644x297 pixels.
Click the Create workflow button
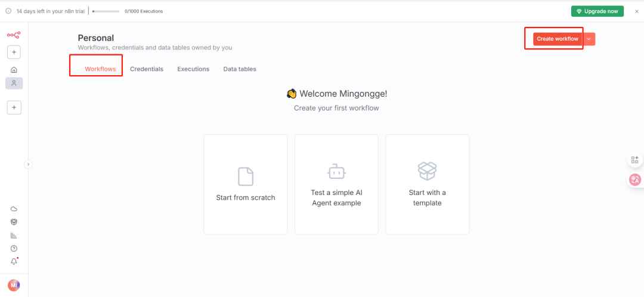(x=558, y=39)
